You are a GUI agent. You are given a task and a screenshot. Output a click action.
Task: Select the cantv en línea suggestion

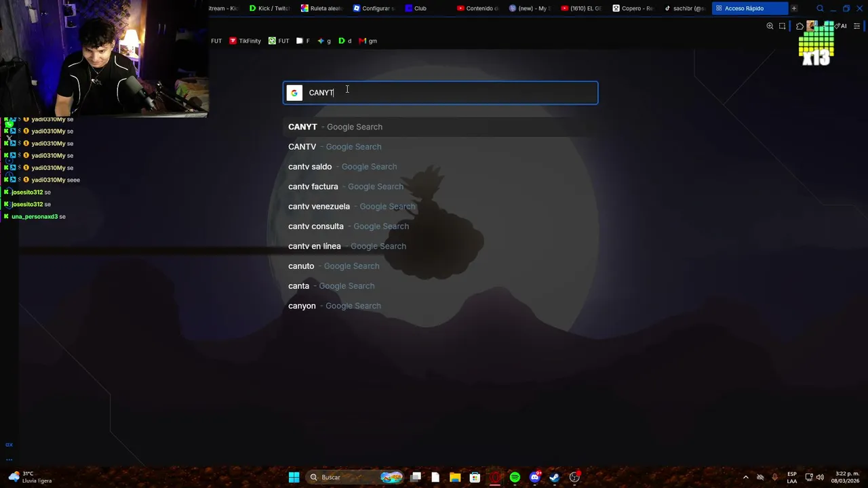click(x=440, y=246)
